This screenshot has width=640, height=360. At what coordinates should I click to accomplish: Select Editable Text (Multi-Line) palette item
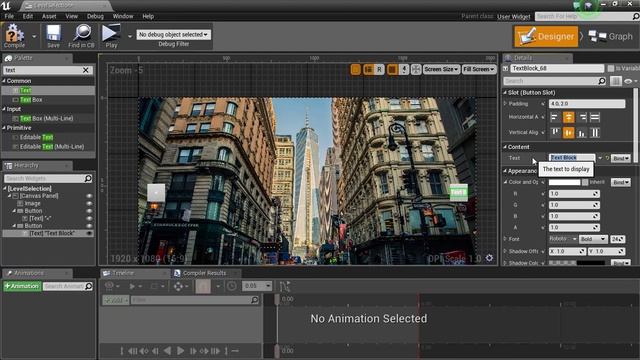click(x=52, y=147)
